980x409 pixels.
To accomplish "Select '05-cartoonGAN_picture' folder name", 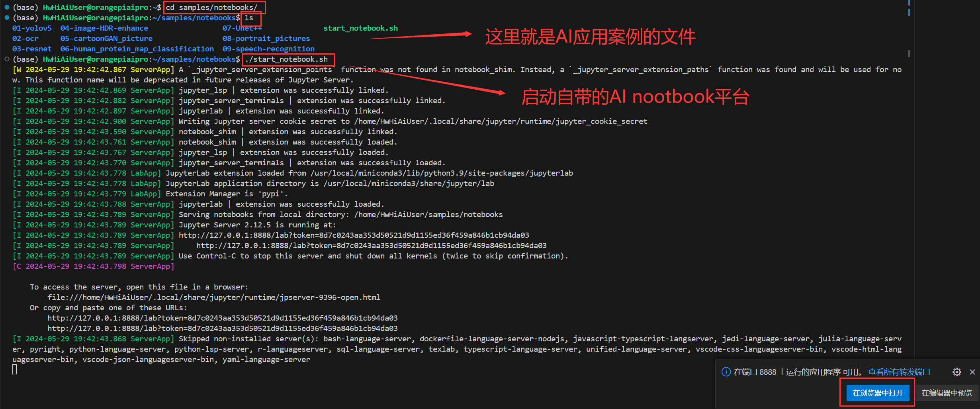I will pyautogui.click(x=106, y=39).
